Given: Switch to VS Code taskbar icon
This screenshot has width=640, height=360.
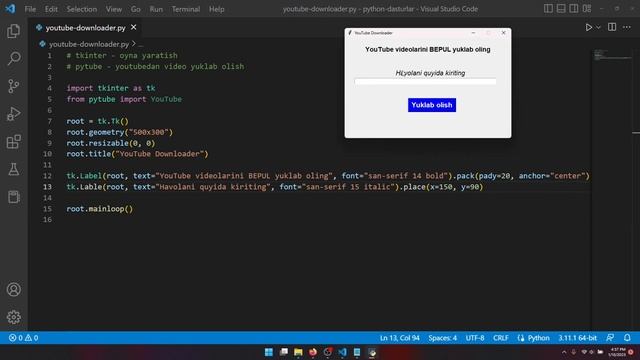Looking at the screenshot, I should coord(342,352).
